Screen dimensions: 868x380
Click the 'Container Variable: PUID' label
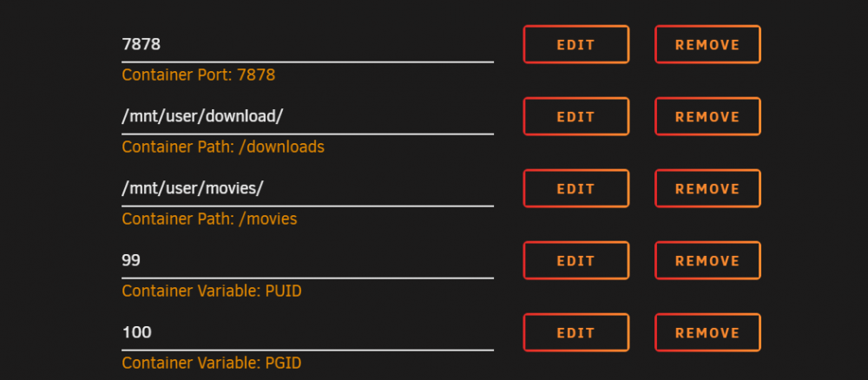click(212, 291)
